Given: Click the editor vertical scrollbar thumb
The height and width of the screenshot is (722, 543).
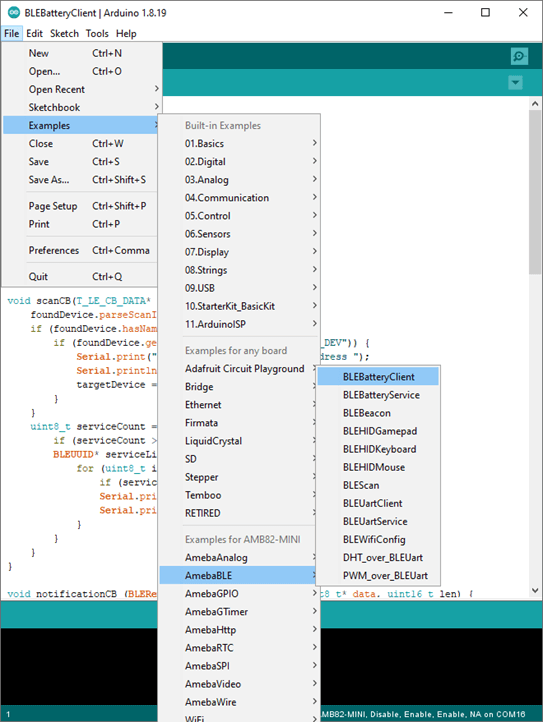Looking at the screenshot, I should coord(535,192).
